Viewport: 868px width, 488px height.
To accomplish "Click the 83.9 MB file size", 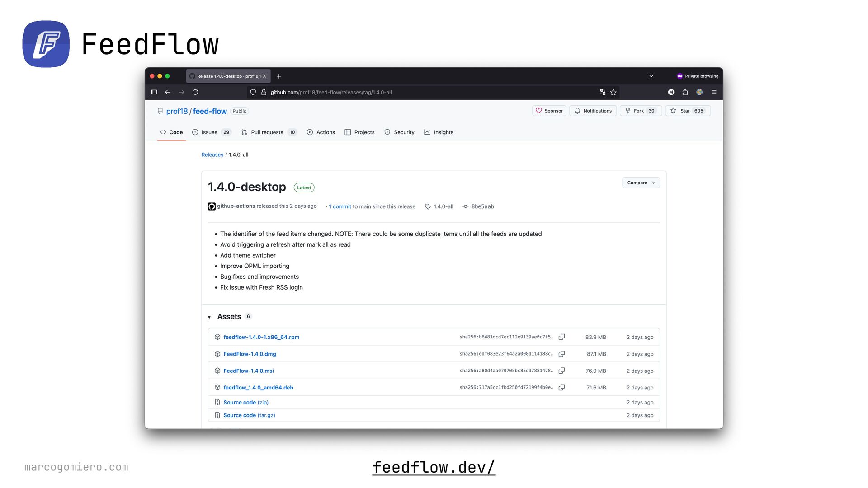I will (595, 337).
